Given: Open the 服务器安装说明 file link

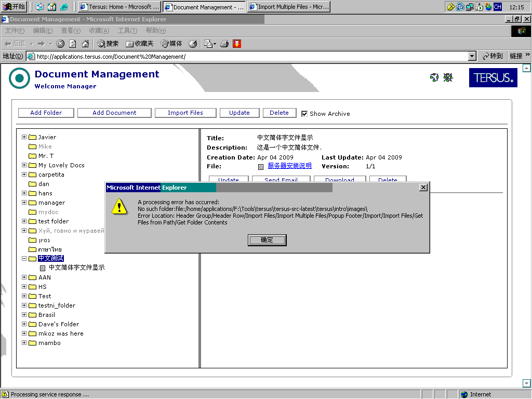Looking at the screenshot, I should 289,166.
